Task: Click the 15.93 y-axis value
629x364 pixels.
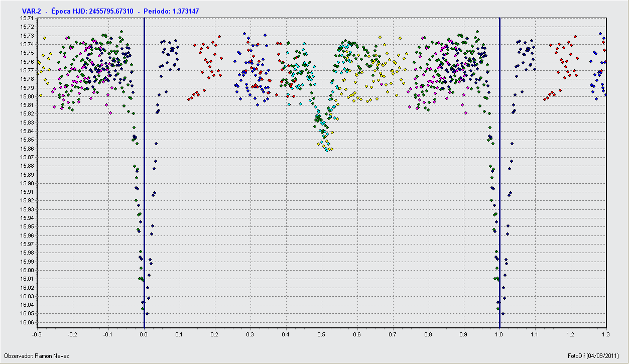Action: (x=27, y=209)
